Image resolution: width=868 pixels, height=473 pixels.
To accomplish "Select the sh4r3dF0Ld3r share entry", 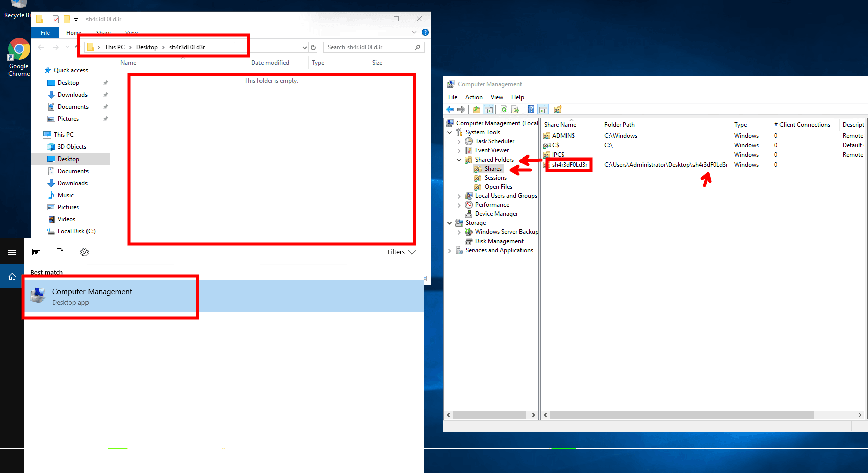I will click(569, 165).
